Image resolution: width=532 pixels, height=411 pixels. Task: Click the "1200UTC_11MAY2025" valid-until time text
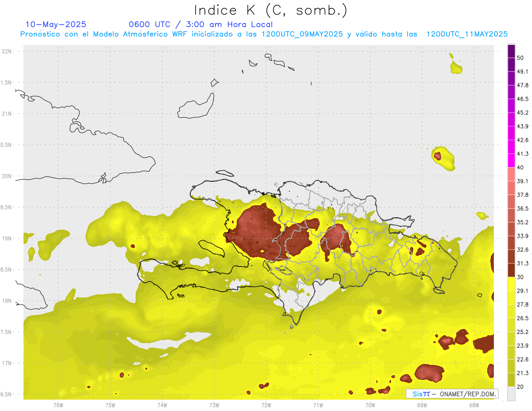(x=467, y=34)
